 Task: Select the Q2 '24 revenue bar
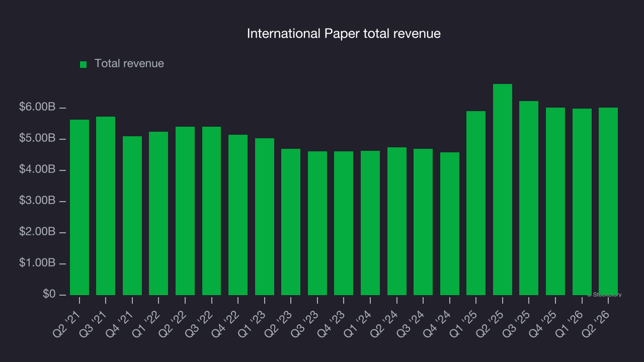397,221
